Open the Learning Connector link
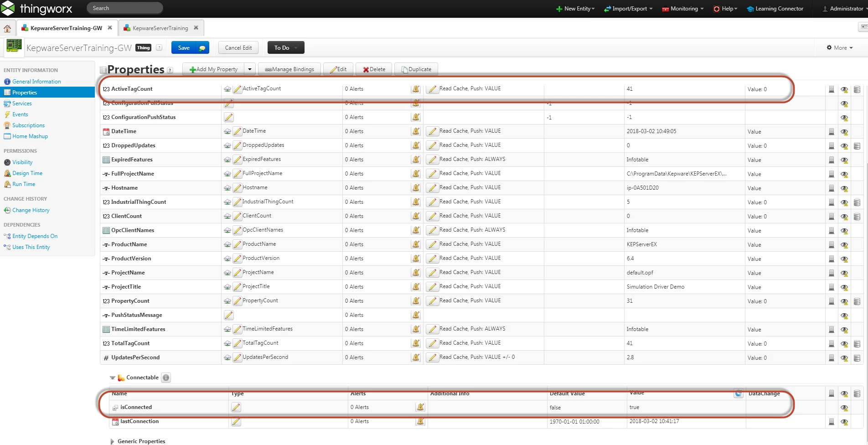This screenshot has width=868, height=445. [x=775, y=9]
